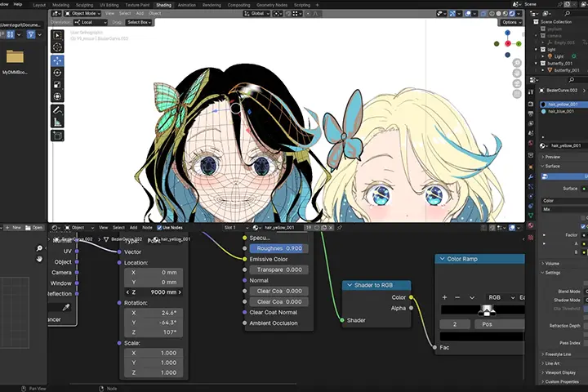Image resolution: width=588 pixels, height=392 pixels.
Task: Switch to the Animation workspace tab
Action: tap(187, 5)
